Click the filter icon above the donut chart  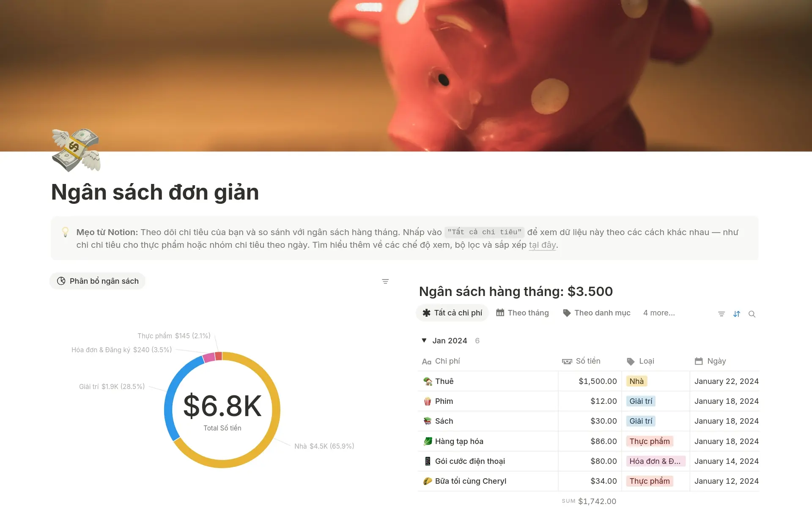tap(385, 281)
